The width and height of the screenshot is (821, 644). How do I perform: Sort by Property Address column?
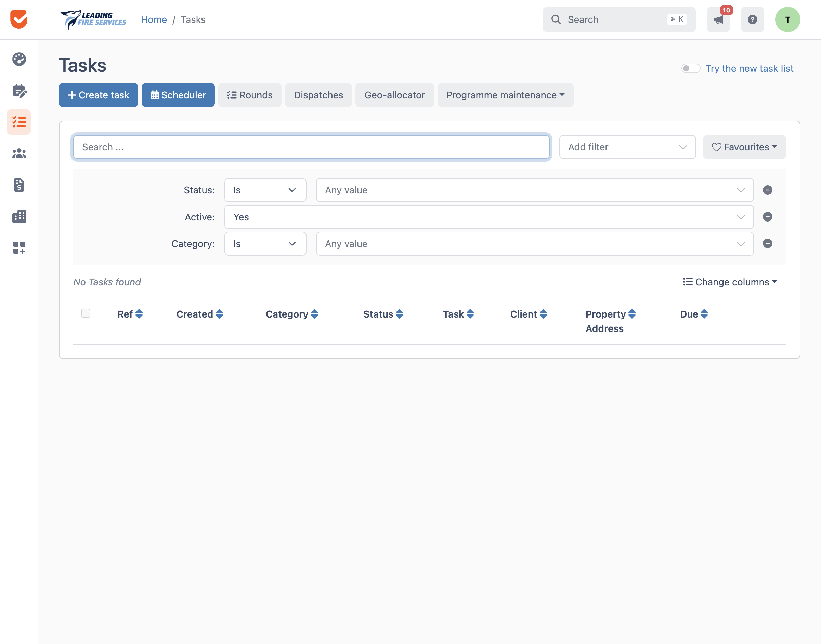(x=632, y=314)
